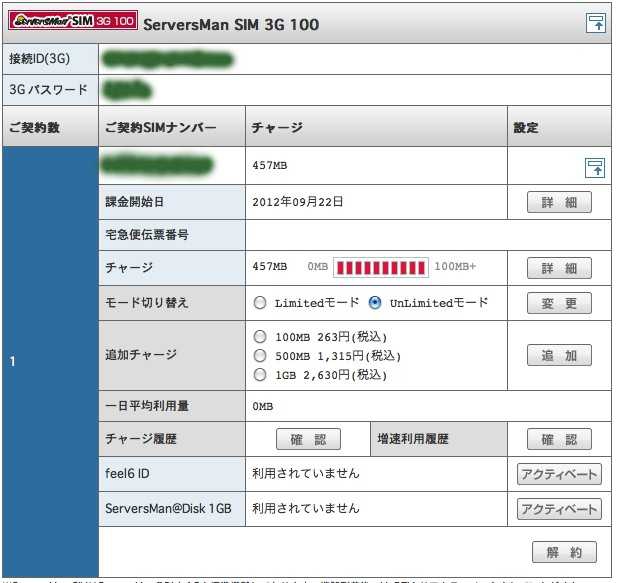Viewport: 618px width, 583px height.
Task: Click the 一日平均利用量 0MB value
Action: point(262,406)
